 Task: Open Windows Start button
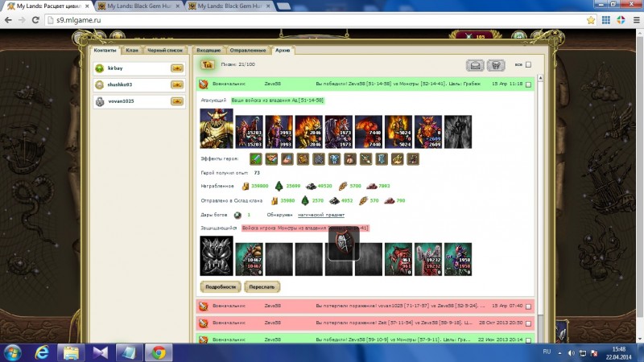click(12, 353)
